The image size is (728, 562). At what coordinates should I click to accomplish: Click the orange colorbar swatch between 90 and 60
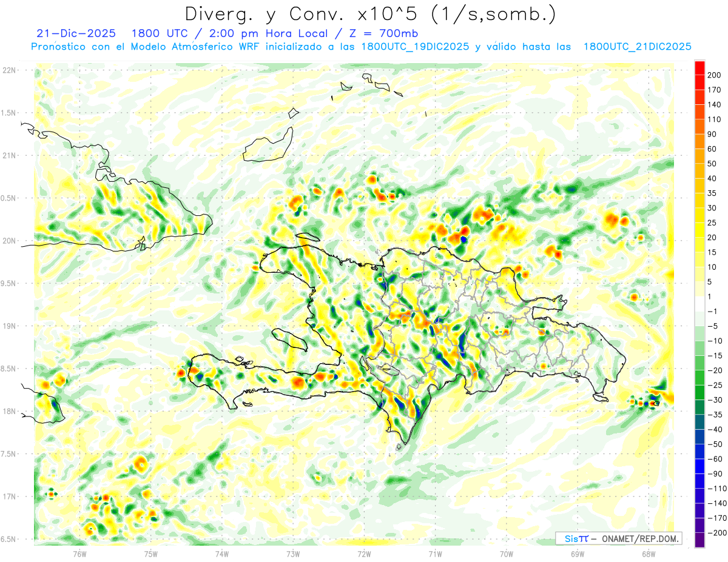point(699,141)
